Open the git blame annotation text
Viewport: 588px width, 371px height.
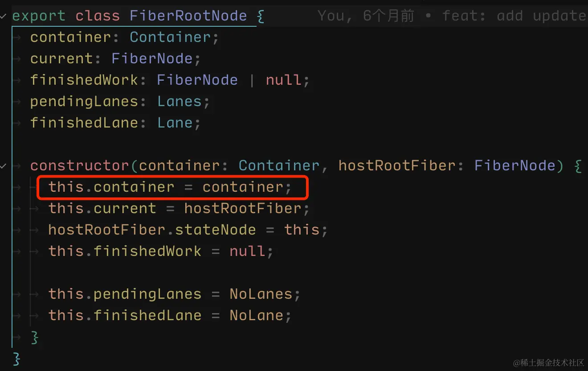tap(453, 16)
